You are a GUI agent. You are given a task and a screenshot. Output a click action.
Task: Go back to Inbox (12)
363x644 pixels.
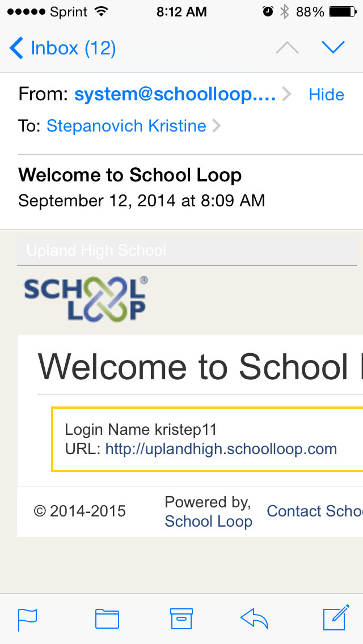(x=62, y=48)
